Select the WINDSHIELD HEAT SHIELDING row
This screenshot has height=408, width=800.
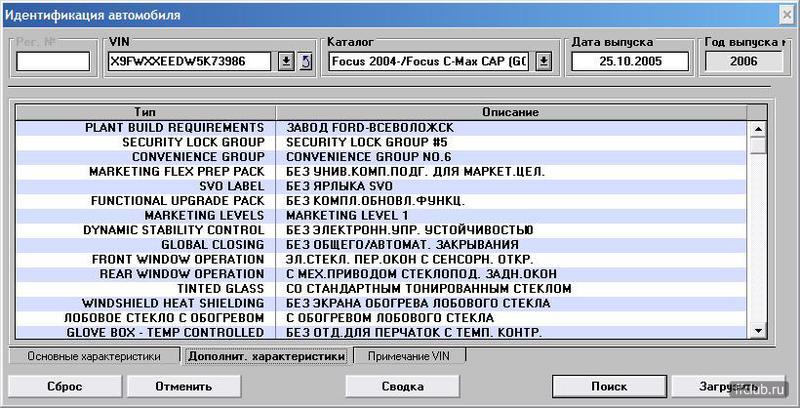(381, 304)
